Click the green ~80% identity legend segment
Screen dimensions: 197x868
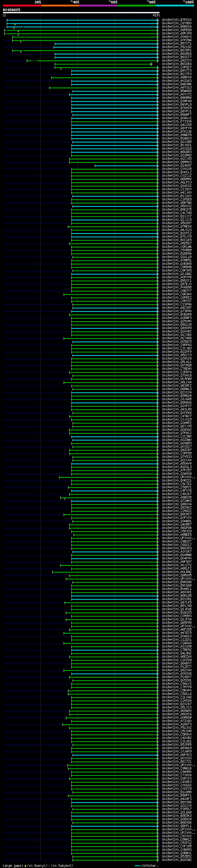(137, 6)
